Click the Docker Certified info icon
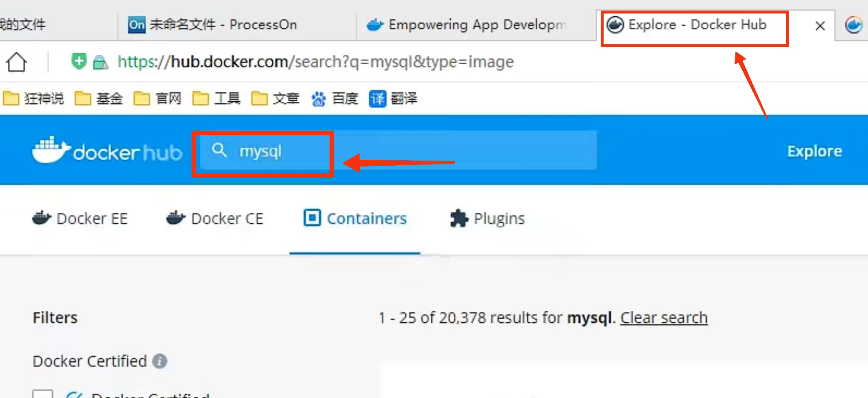This screenshot has height=398, width=868. 160,361
